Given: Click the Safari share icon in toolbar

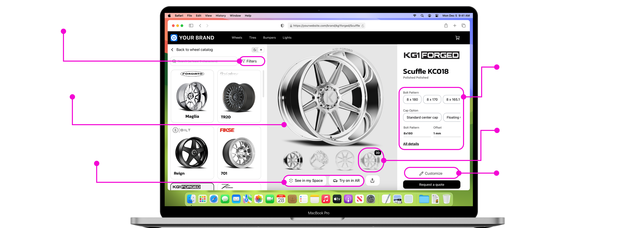Looking at the screenshot, I should 446,26.
